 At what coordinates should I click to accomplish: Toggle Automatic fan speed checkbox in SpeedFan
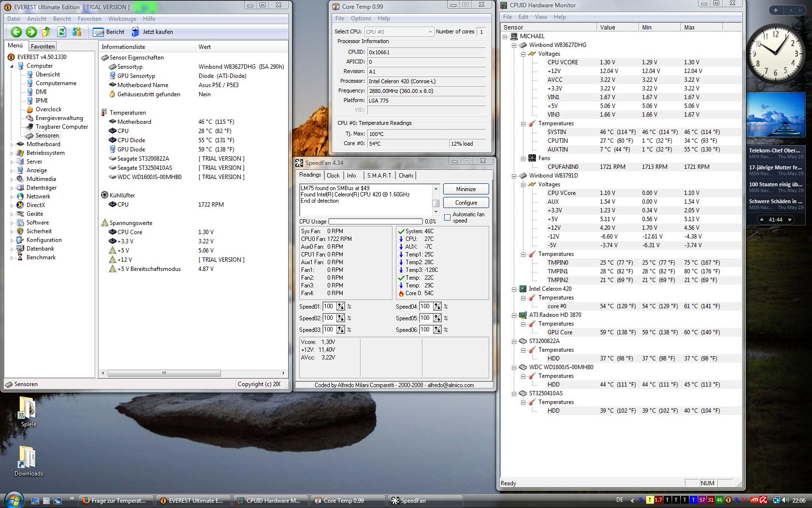click(x=448, y=217)
